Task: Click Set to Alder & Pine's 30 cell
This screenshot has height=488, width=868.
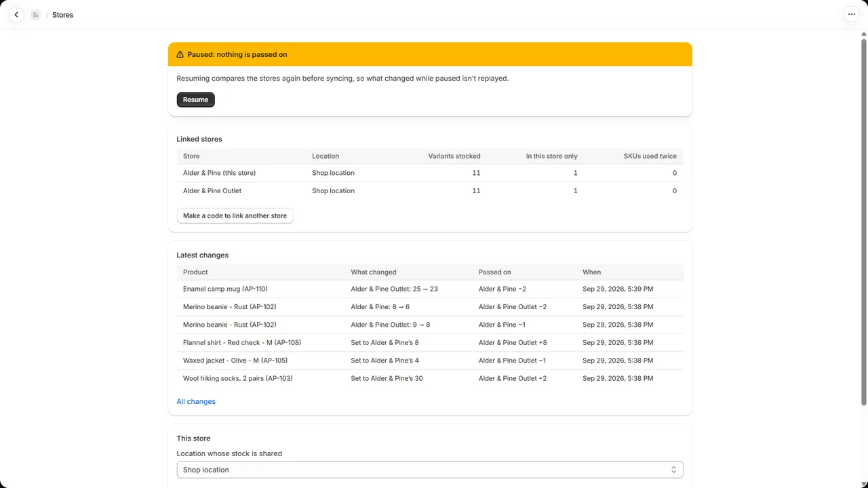Action: 387,378
